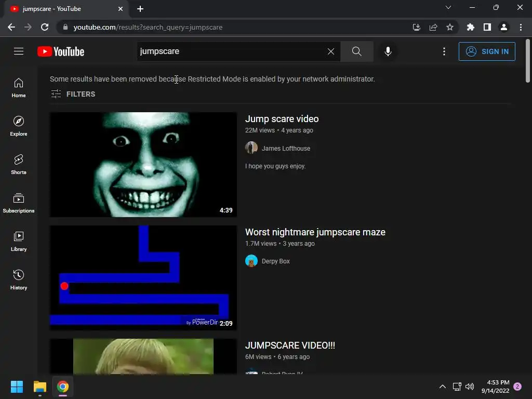This screenshot has width=532, height=399.
Task: Open a new tab
Action: 140,9
